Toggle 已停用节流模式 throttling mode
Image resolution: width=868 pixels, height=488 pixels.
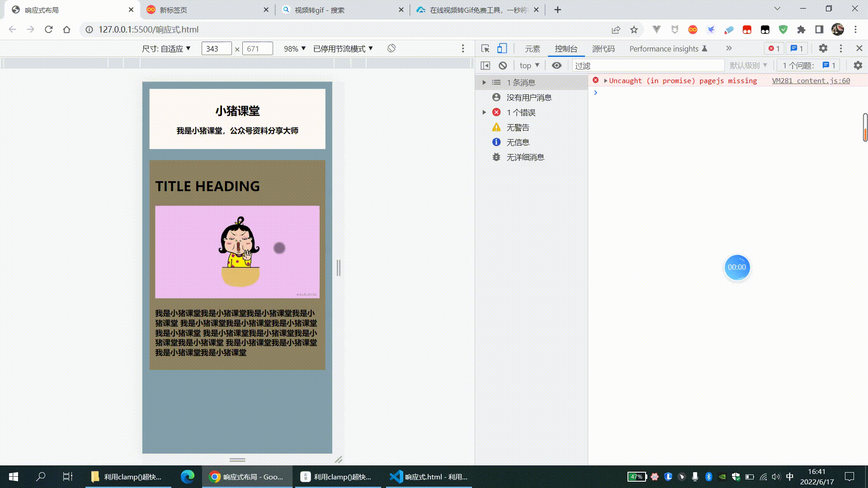(x=343, y=48)
